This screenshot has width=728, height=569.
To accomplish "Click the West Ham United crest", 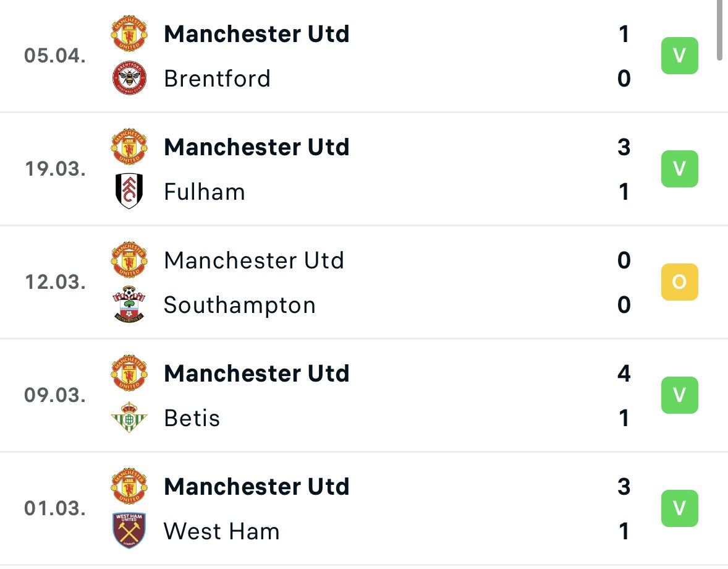I will pos(129,531).
